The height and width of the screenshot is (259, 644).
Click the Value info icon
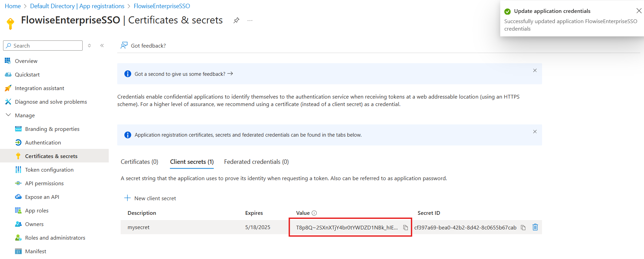click(x=314, y=213)
